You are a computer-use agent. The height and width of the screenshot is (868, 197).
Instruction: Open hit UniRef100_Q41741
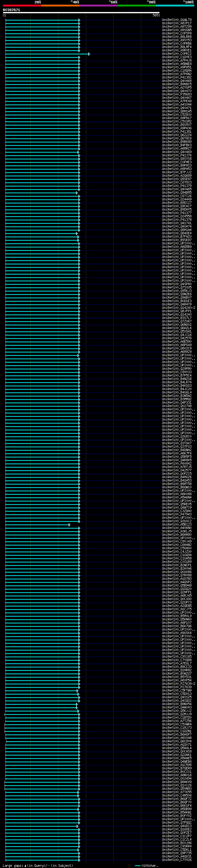[x=177, y=223]
